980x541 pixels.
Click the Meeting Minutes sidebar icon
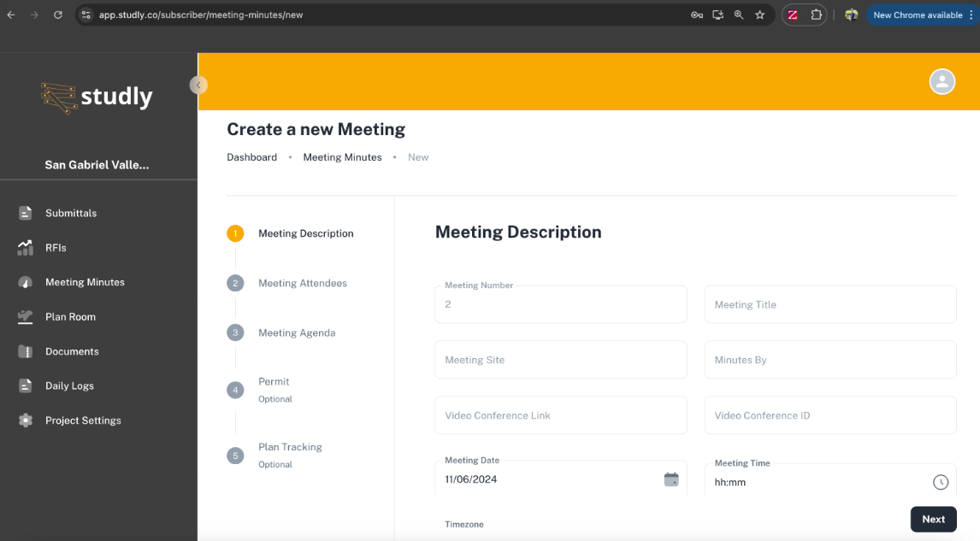pos(24,282)
